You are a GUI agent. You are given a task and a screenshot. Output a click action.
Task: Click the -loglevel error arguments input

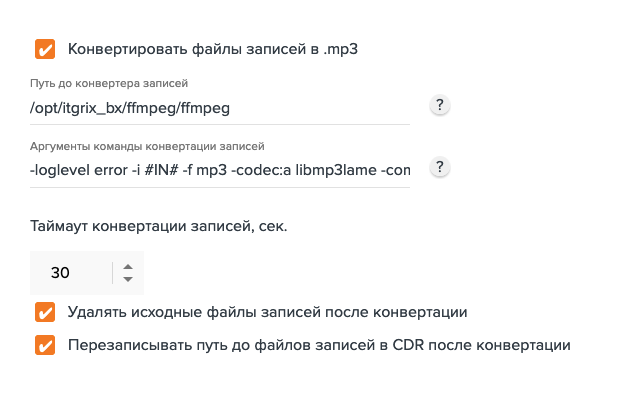[220, 170]
